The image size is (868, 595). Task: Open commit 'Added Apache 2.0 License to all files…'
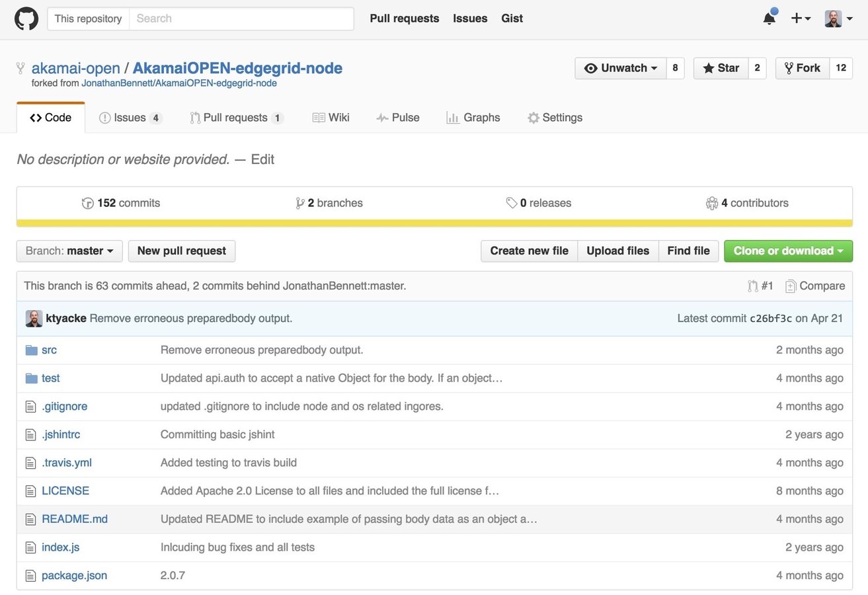pyautogui.click(x=330, y=491)
